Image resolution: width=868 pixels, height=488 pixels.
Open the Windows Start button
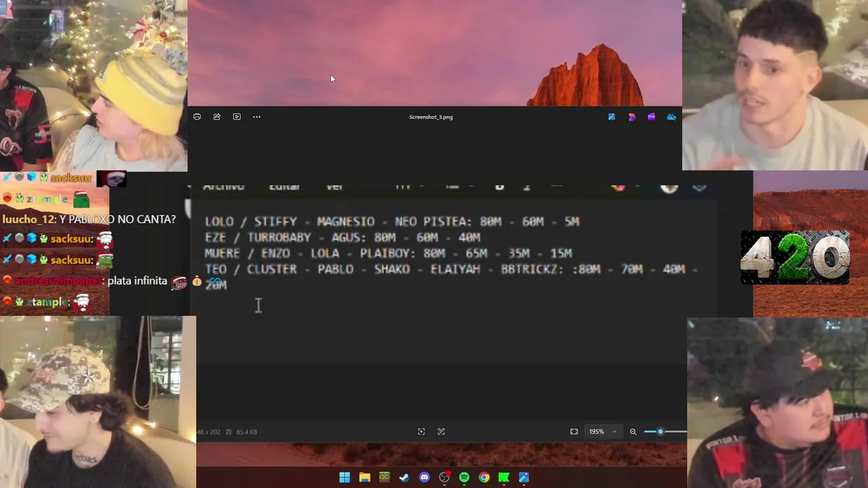click(344, 477)
